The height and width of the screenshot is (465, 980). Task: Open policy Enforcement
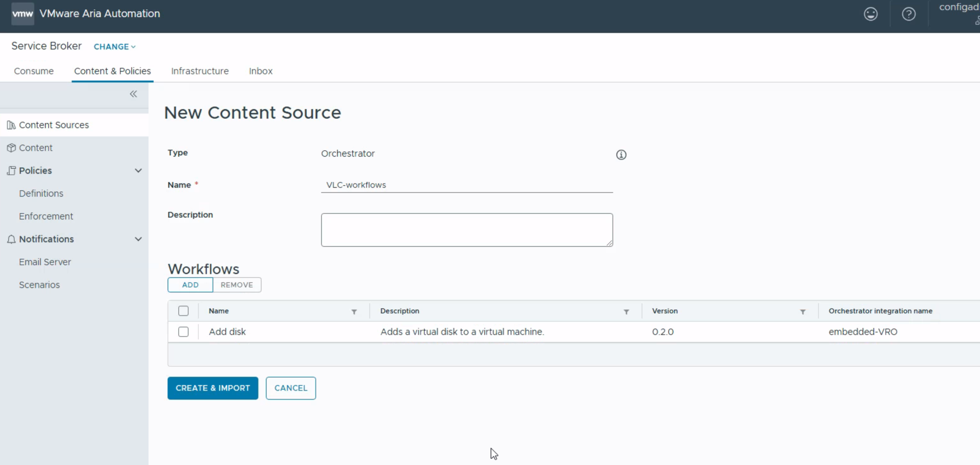tap(46, 216)
